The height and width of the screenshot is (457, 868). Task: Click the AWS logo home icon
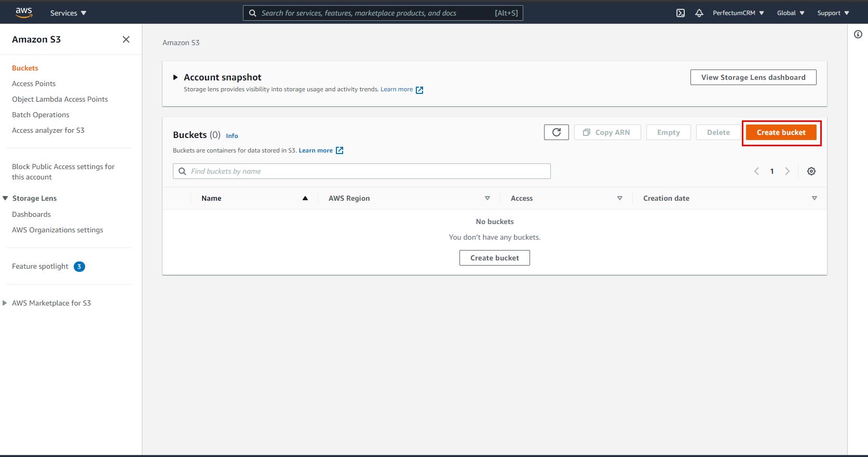pyautogui.click(x=24, y=13)
